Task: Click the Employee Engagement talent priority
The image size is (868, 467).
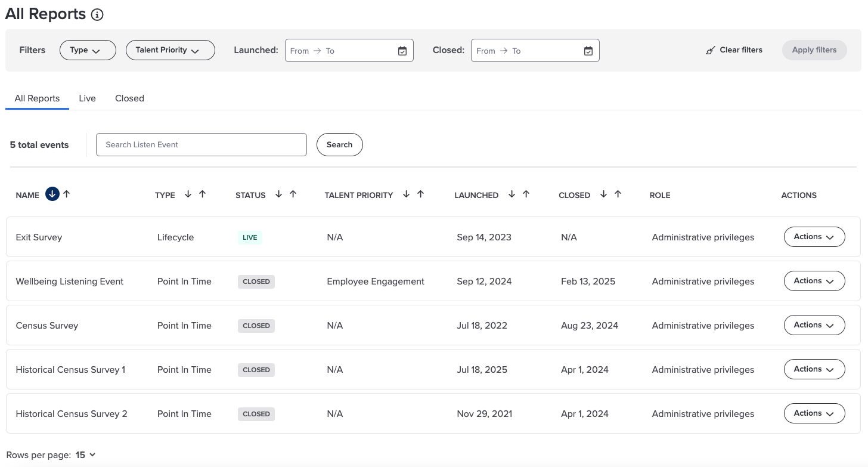Action: point(376,282)
